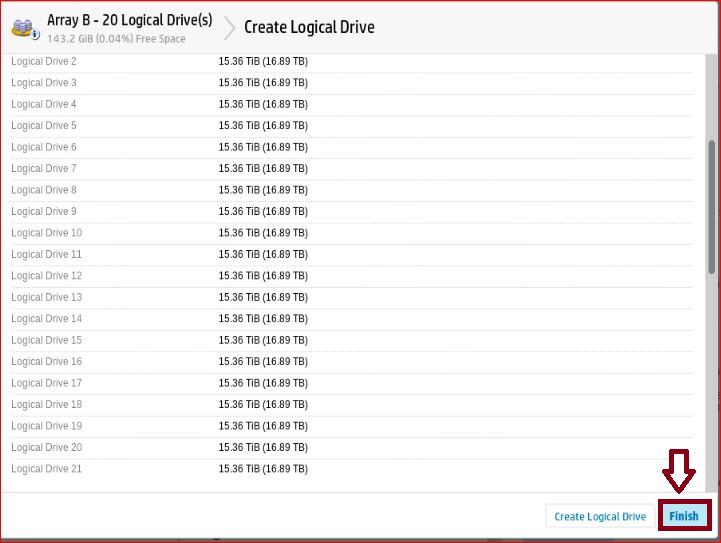The width and height of the screenshot is (721, 543).
Task: Choose the Logical Drive 7 entry
Action: click(x=44, y=169)
